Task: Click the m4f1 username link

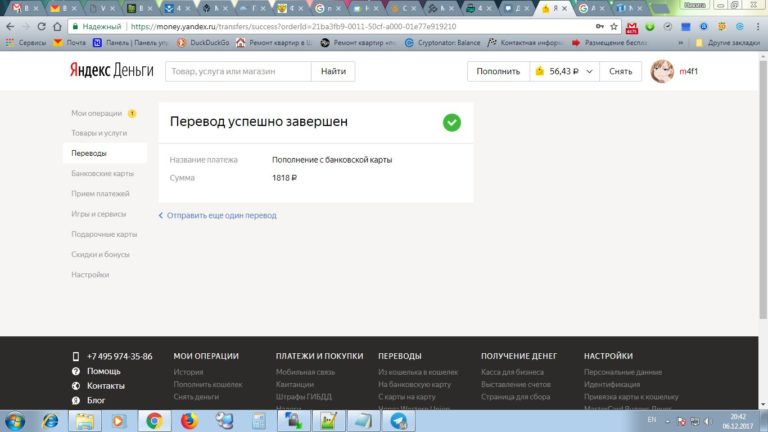Action: tap(688, 72)
